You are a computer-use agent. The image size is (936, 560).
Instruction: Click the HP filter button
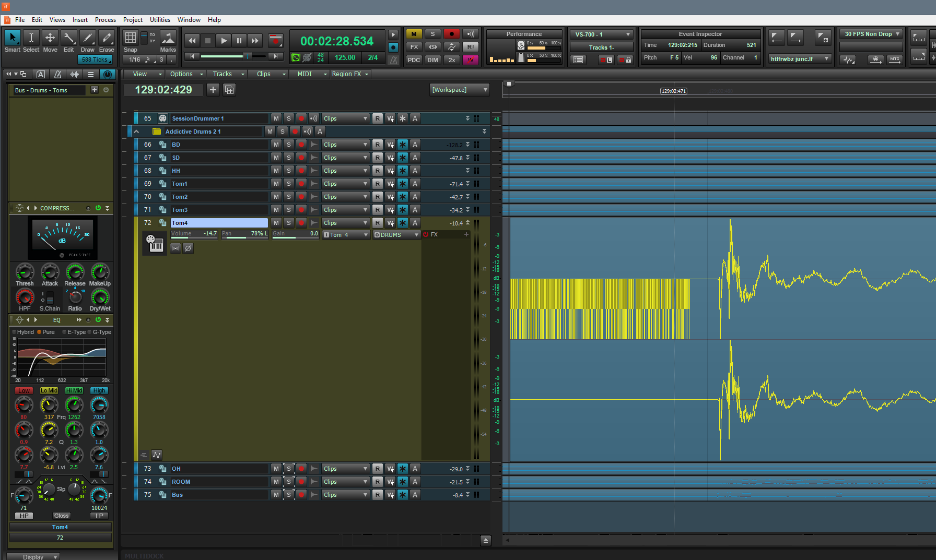point(24,516)
